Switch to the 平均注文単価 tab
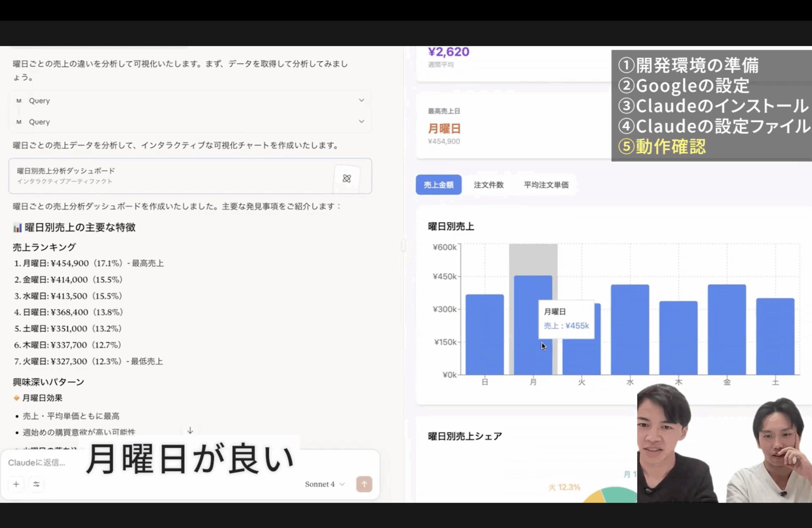This screenshot has height=528, width=812. pyautogui.click(x=546, y=185)
